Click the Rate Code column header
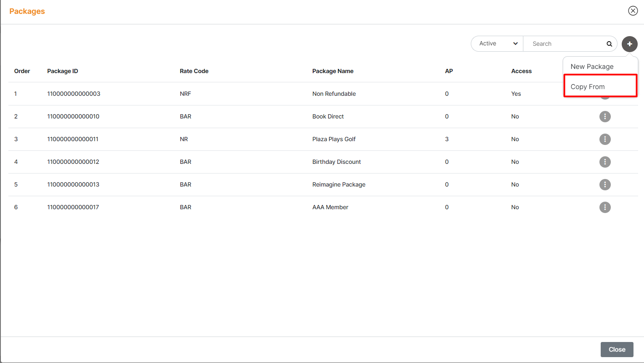Screen dimensions: 644x363 [x=194, y=71]
